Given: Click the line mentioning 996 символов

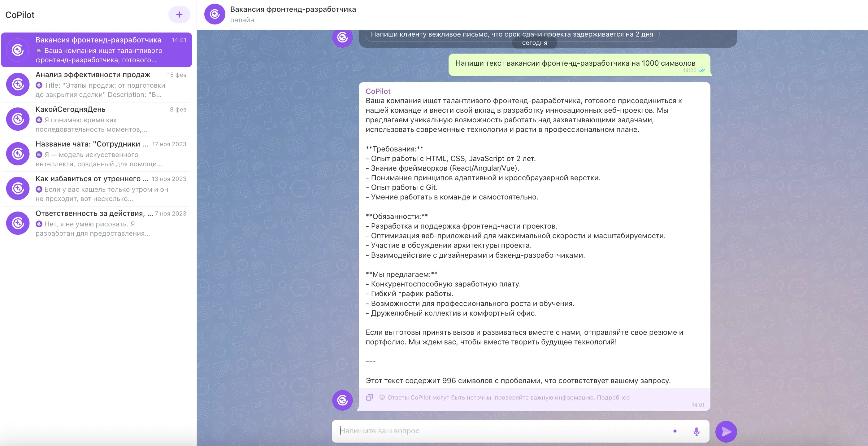Looking at the screenshot, I should (x=518, y=380).
